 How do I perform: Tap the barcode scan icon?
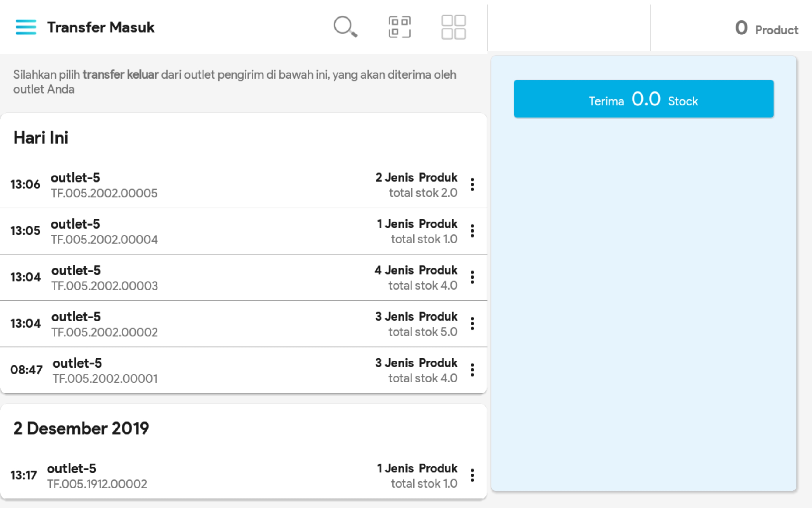[x=399, y=27]
